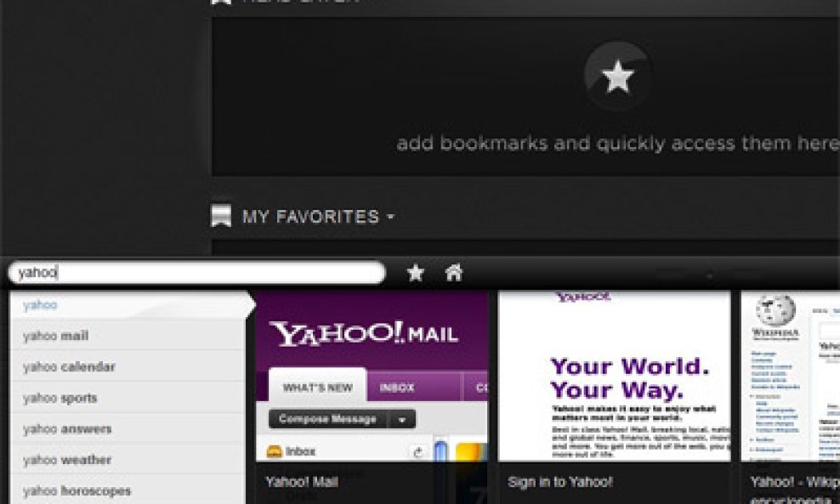Viewport: 840px width, 504px height.
Task: Click the Inbox folder icon in mail preview
Action: (x=275, y=451)
